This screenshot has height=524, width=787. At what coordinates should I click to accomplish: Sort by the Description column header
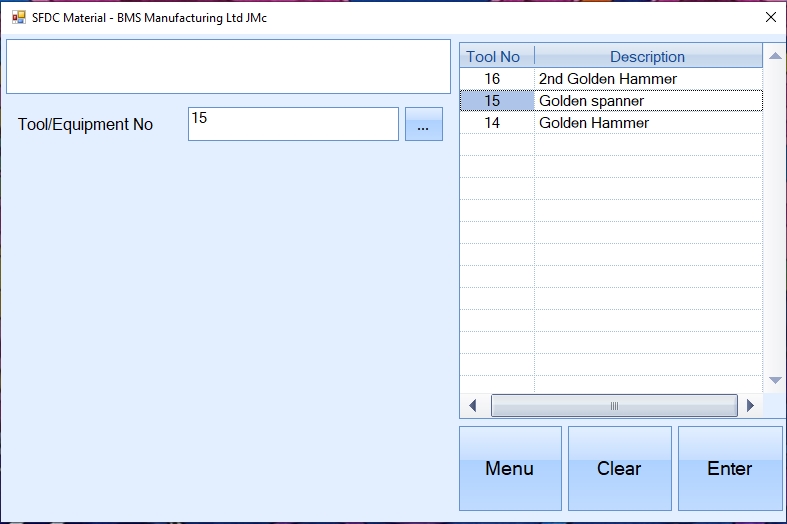(647, 57)
